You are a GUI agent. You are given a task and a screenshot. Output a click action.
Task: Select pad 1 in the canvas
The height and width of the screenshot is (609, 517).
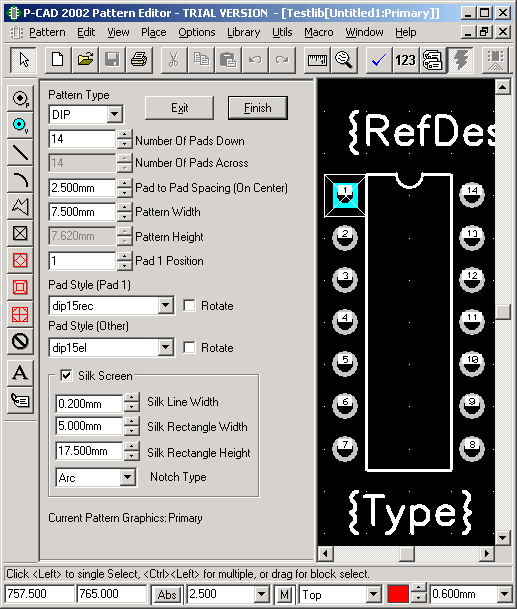(x=345, y=195)
